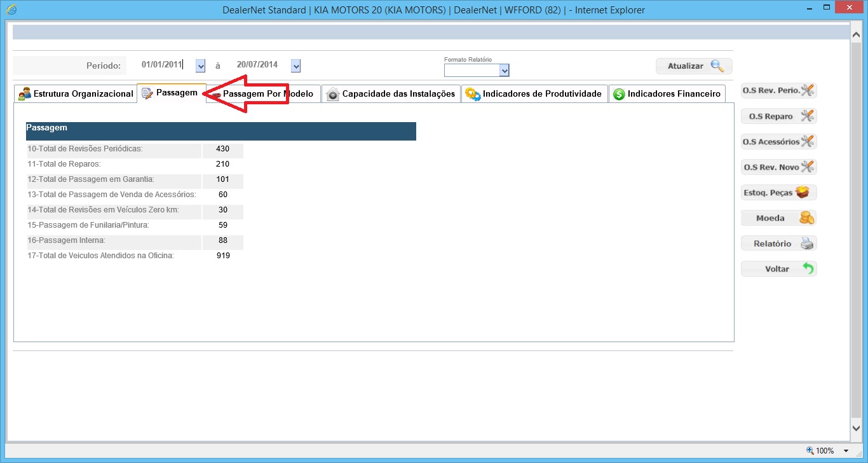
Task: Open the start date calendar dropdown
Action: [x=201, y=66]
